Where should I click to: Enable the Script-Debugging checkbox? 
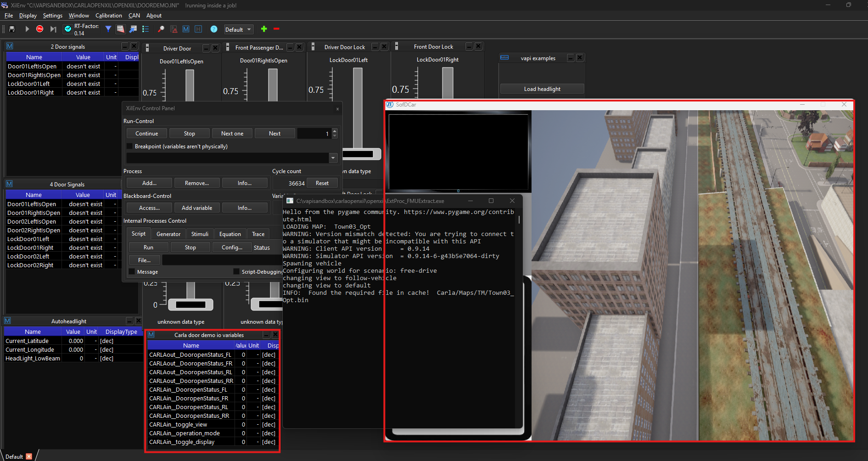(x=237, y=271)
